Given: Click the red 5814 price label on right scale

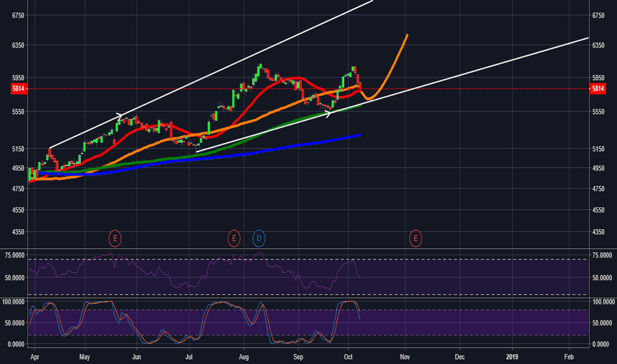Looking at the screenshot, I should [x=598, y=89].
